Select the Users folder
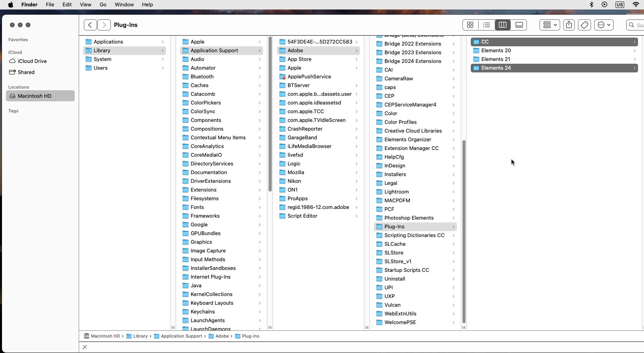644x353 pixels. 125,68
